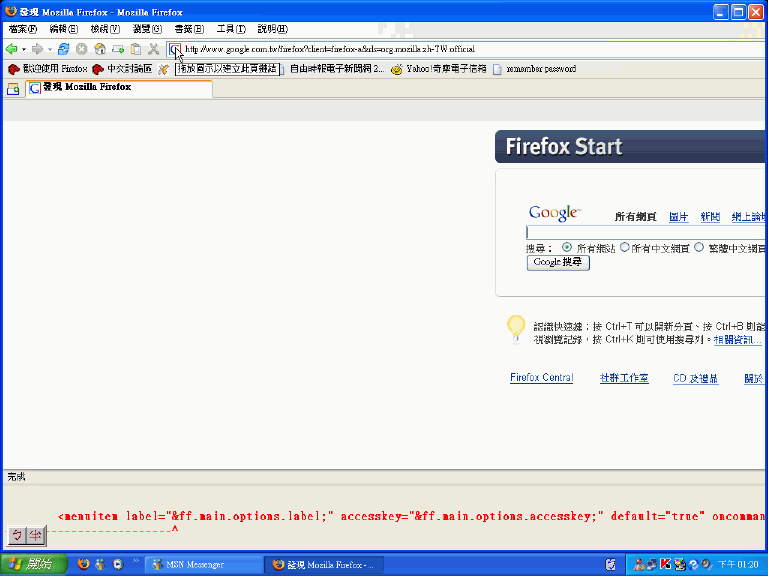Select the 繁體中文網頁 radio button
This screenshot has height=576, width=768.
pyautogui.click(x=699, y=247)
